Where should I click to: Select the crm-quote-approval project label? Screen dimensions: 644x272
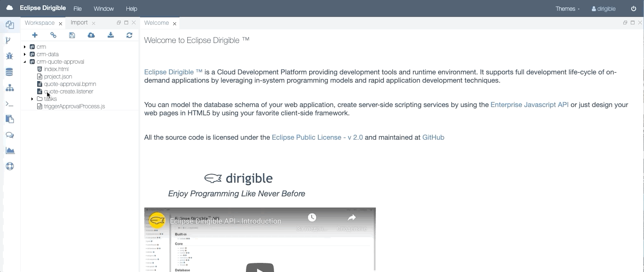[x=60, y=62]
